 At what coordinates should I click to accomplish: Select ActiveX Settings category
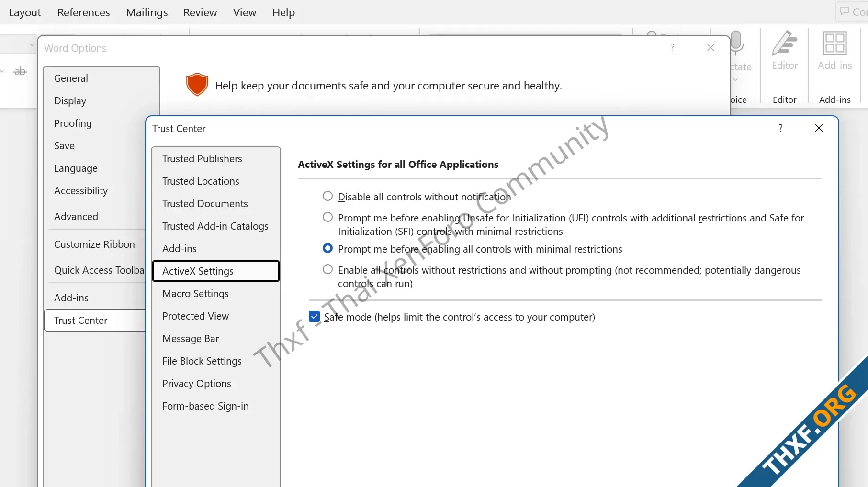click(x=215, y=271)
